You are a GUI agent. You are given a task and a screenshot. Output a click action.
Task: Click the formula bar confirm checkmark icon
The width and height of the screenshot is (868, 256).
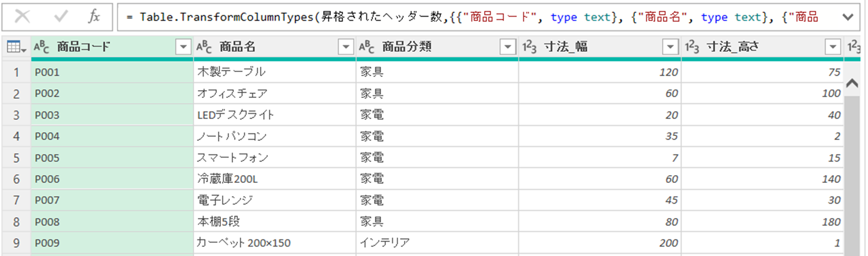[x=61, y=17]
